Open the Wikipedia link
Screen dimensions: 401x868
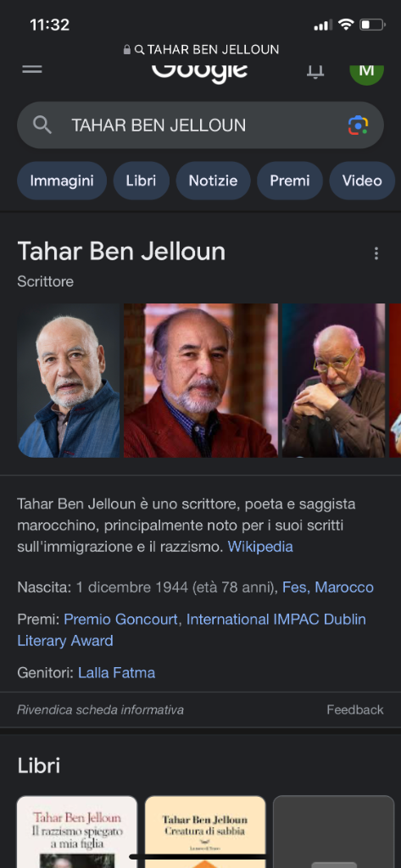click(260, 547)
